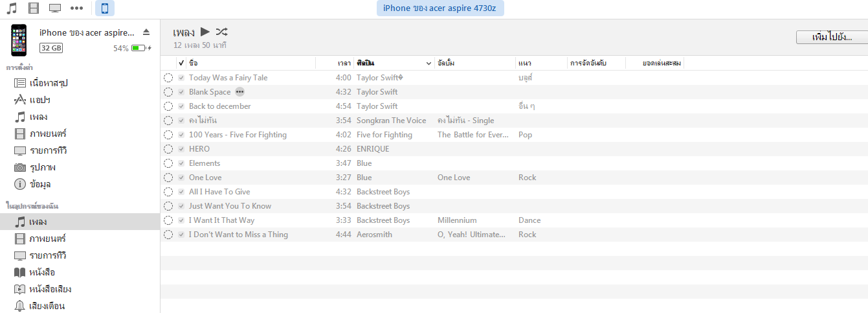The image size is (868, 313).
Task: Eject the iPhone device
Action: 146,32
